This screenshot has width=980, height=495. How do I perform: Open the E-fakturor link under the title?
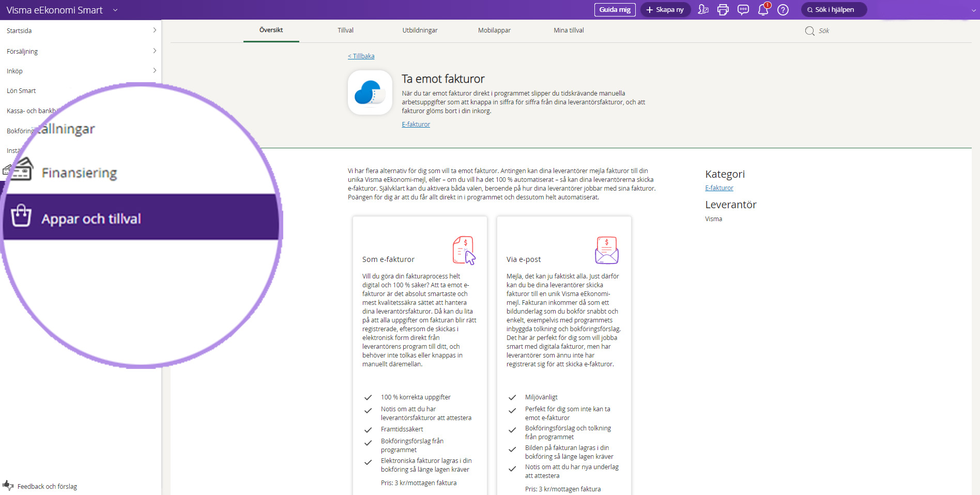[416, 125]
